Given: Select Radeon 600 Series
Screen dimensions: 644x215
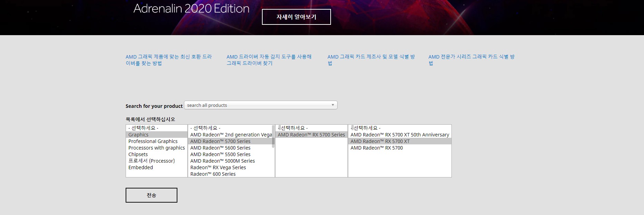Looking at the screenshot, I should coord(230,174).
